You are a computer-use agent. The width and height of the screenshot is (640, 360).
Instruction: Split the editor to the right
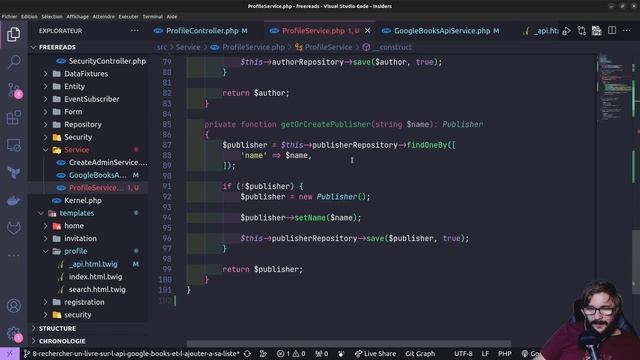(x=612, y=31)
